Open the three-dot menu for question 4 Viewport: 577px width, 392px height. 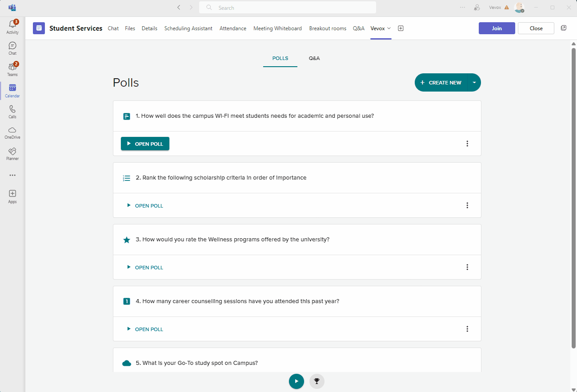pos(467,329)
